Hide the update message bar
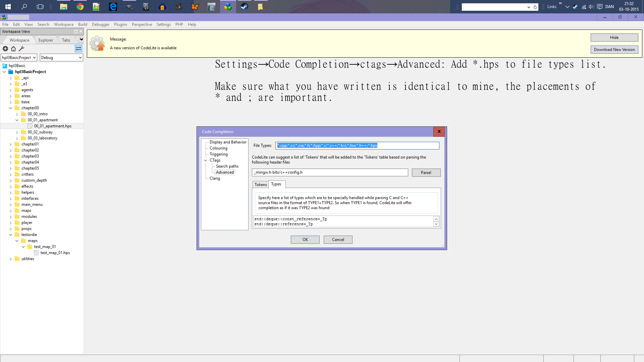This screenshot has width=644, height=362. click(614, 38)
